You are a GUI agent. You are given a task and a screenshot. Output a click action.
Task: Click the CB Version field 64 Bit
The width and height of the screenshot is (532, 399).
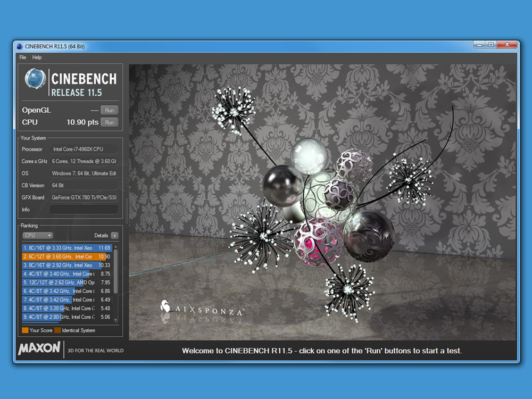84,186
